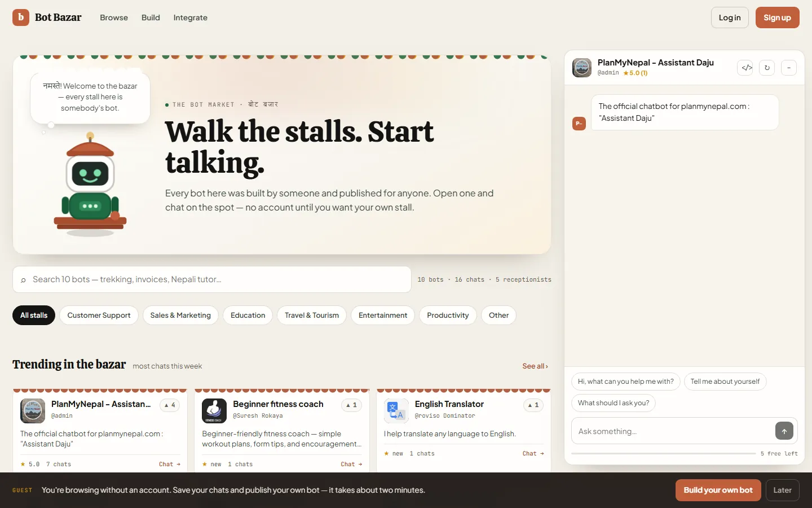812x508 pixels.
Task: Click the Beginner fitness coach avatar
Action: tap(214, 411)
